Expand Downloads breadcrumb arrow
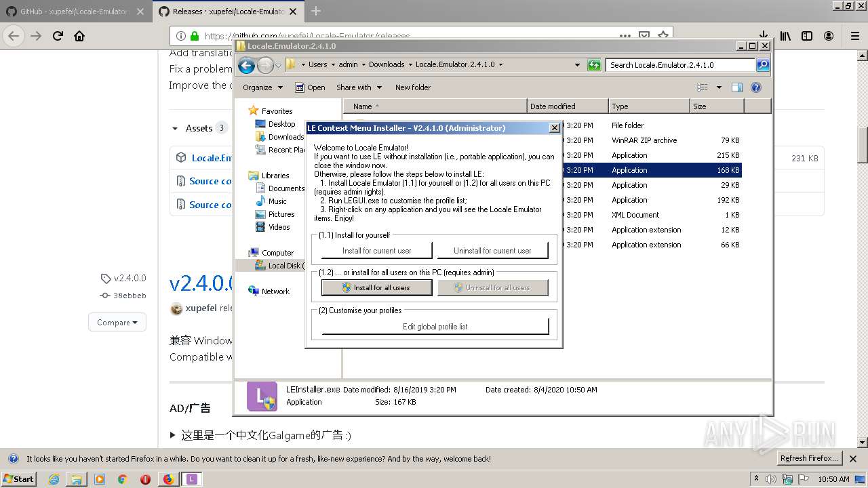Image resolution: width=868 pixels, height=488 pixels. point(410,65)
